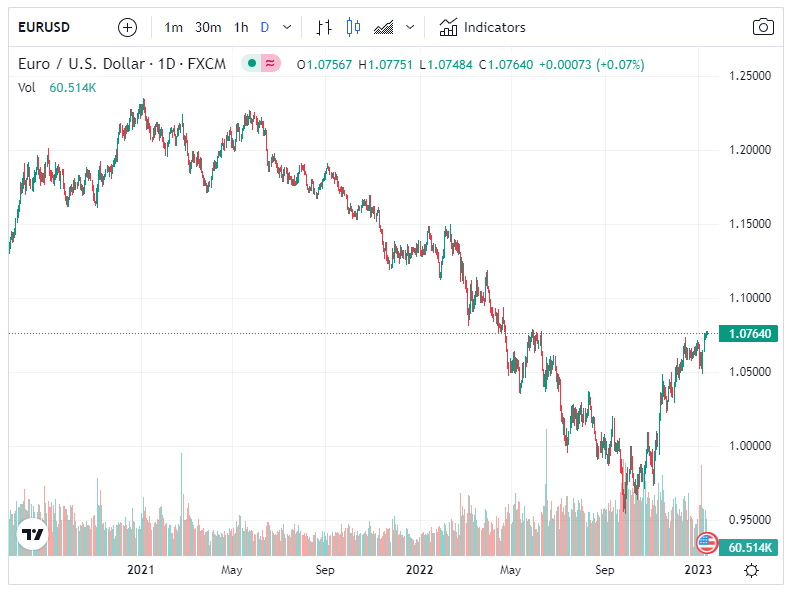Take a snapshot with the camera icon
Image resolution: width=792 pixels, height=594 pixels.
tap(763, 27)
